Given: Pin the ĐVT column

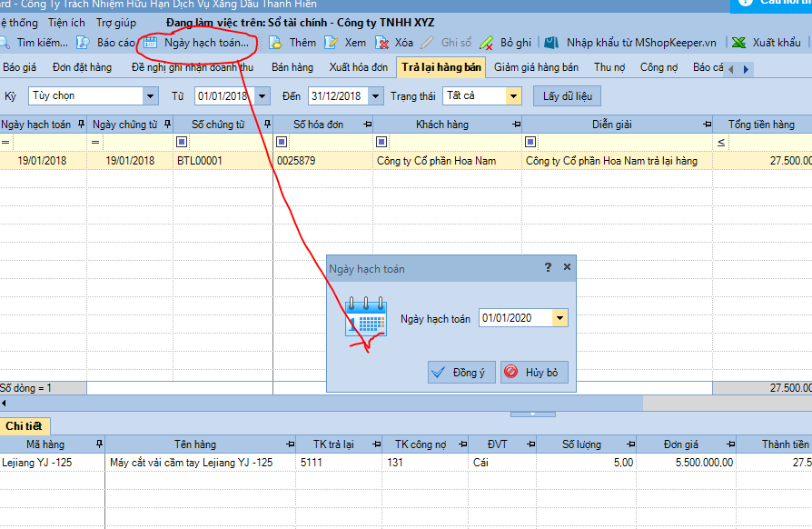Looking at the screenshot, I should coord(531,444).
